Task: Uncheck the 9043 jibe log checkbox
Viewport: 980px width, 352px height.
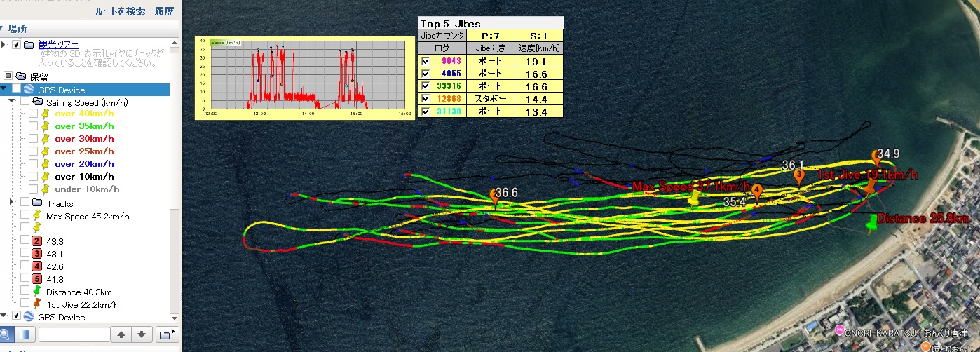Action: [x=425, y=61]
